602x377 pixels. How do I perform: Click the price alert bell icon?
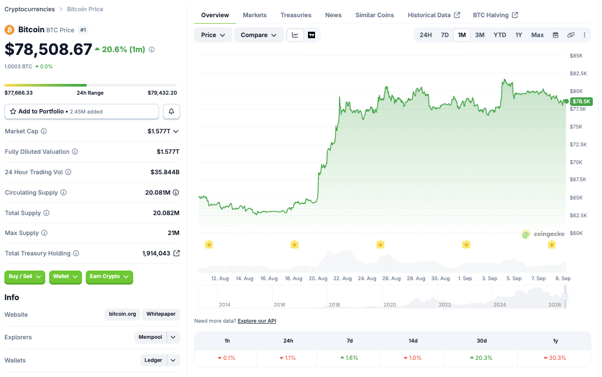[x=171, y=111]
